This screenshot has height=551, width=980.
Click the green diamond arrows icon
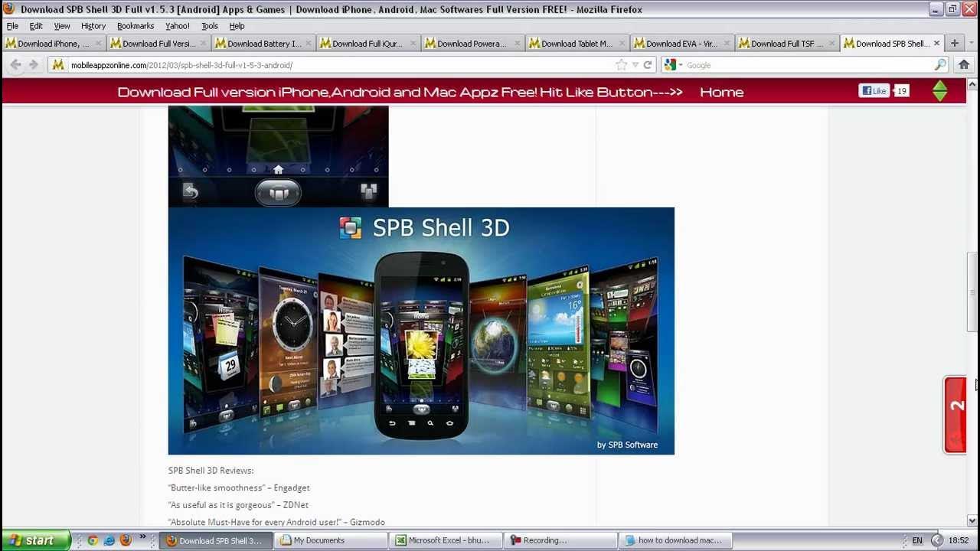click(x=940, y=91)
